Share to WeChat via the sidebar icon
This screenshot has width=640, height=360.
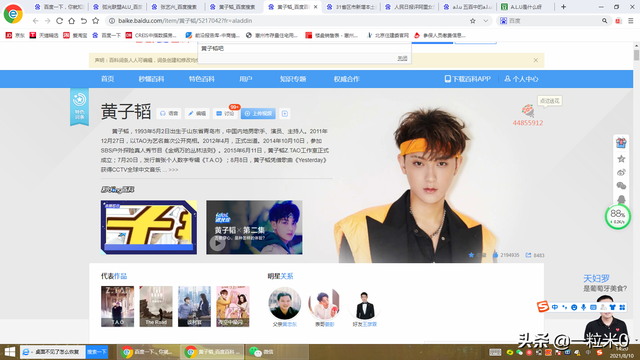pyautogui.click(x=621, y=186)
